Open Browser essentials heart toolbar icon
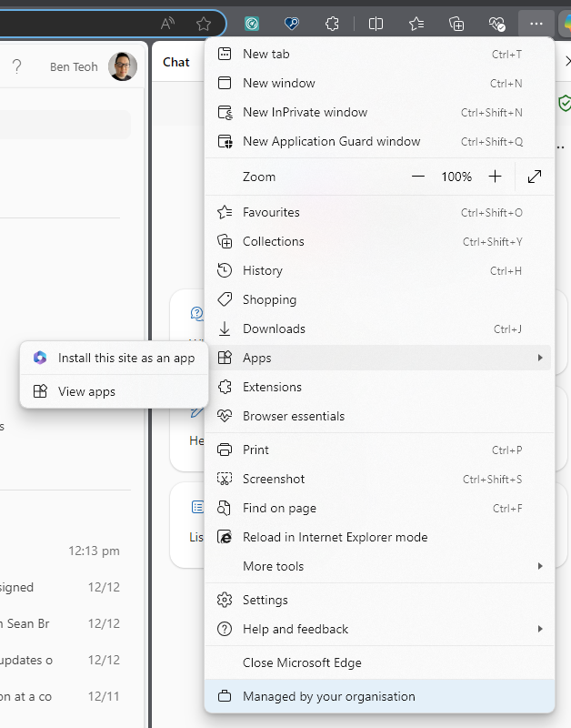 coord(496,24)
